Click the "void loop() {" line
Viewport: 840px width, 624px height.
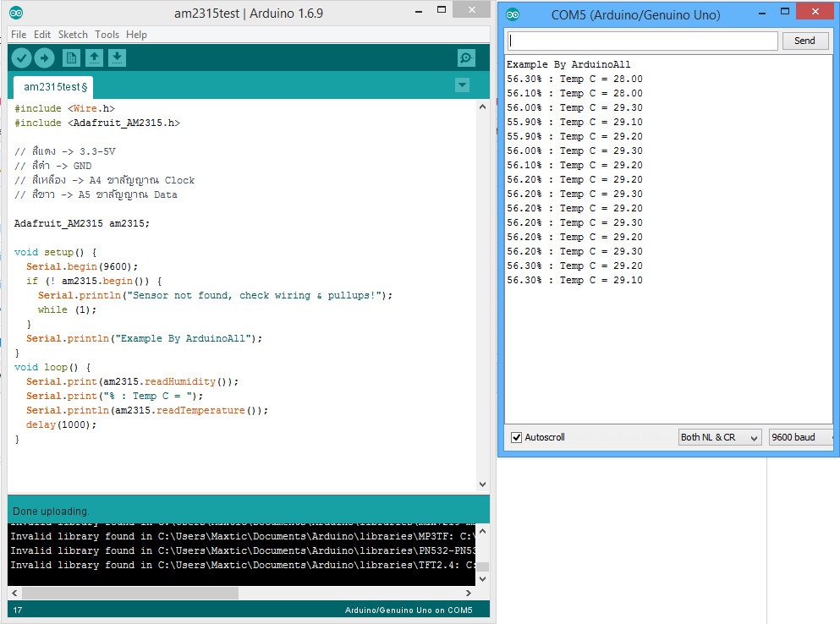(52, 368)
